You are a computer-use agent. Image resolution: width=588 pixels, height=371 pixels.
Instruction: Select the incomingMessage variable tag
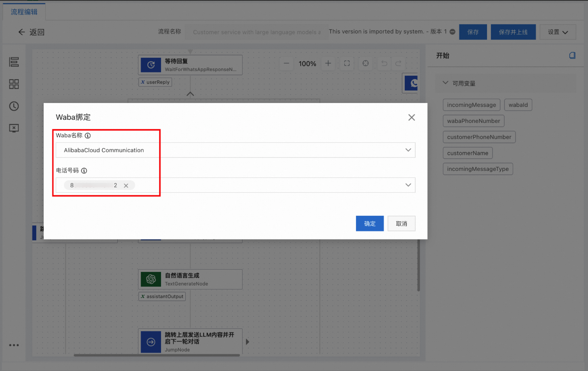coord(471,105)
